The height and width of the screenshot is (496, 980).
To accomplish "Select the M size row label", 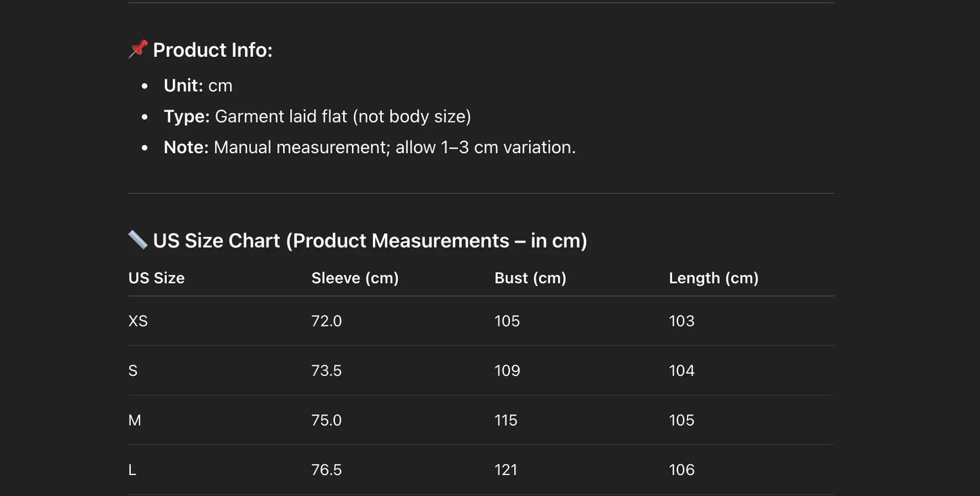I will click(135, 420).
